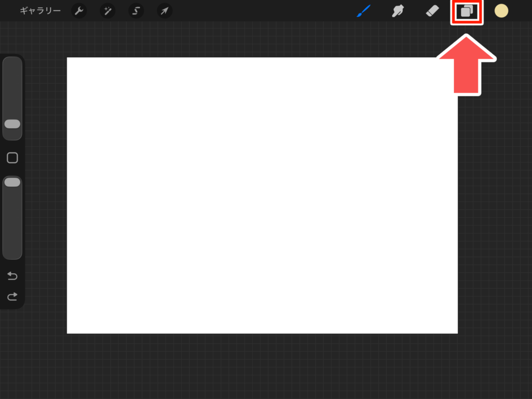Click the red arrow pointing at Layers

(x=467, y=65)
